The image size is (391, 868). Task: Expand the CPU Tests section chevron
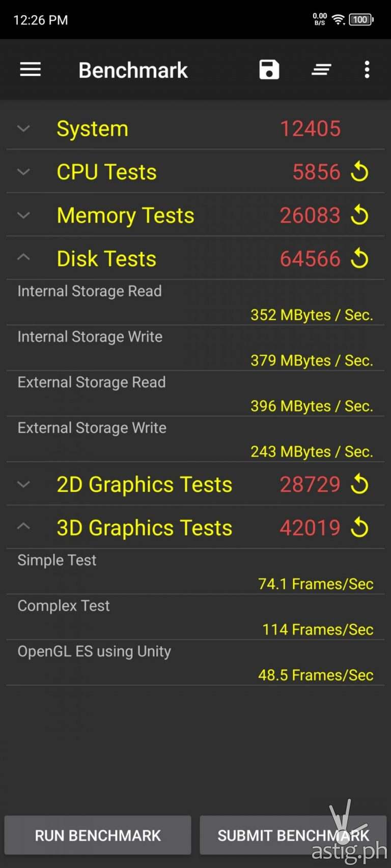pyautogui.click(x=23, y=172)
